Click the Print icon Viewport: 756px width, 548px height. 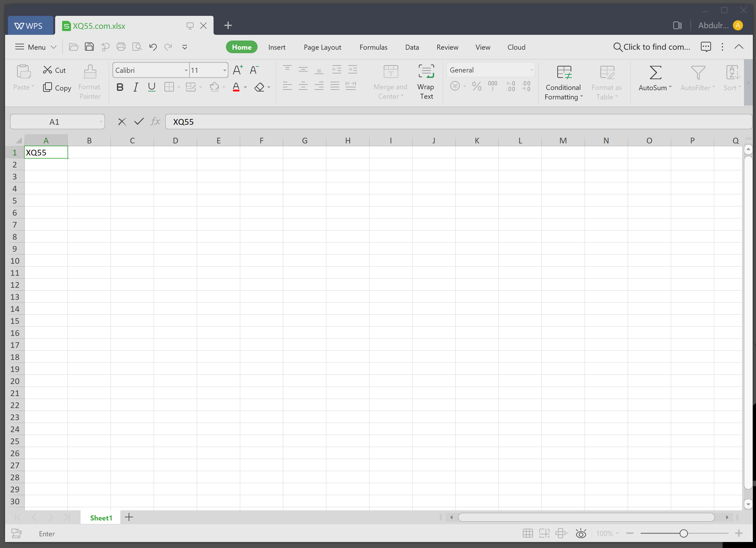click(x=121, y=47)
